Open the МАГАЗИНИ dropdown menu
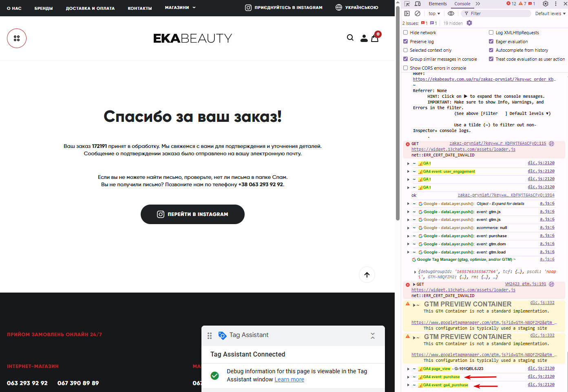Screen dimensions: 568x392 point(180,7)
